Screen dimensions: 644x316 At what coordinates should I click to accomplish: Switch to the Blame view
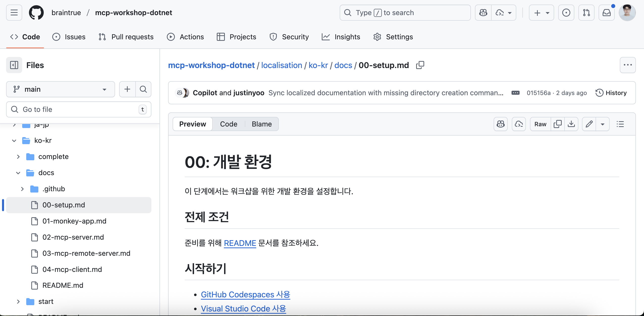(262, 124)
